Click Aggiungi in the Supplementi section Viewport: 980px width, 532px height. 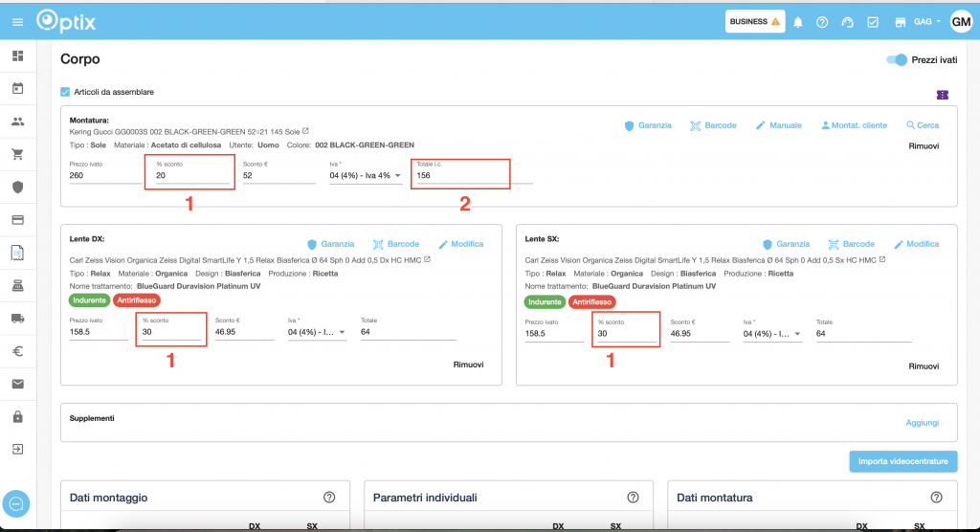[x=922, y=422]
